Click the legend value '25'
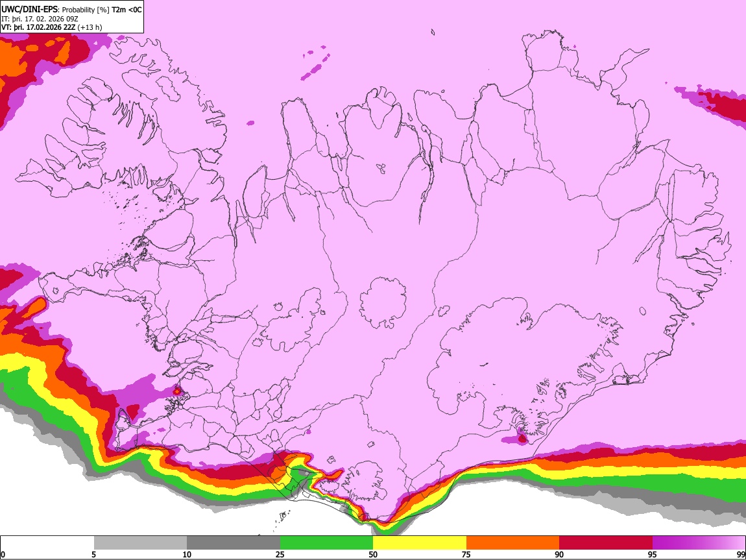Screen dimensions: 746x560 [x=280, y=554]
